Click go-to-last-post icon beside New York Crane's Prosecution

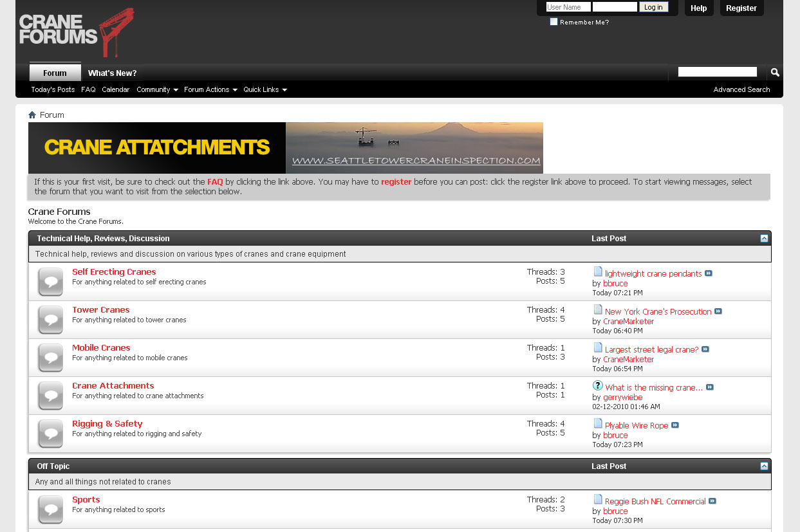tap(718, 311)
